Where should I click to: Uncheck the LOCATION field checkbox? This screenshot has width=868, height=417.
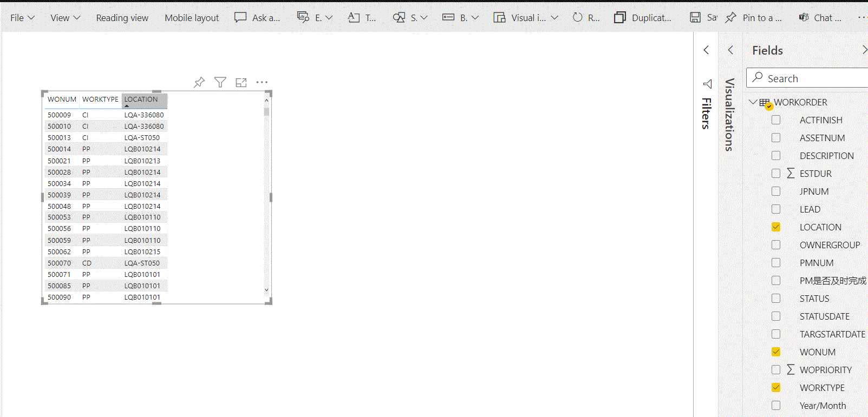click(x=776, y=227)
